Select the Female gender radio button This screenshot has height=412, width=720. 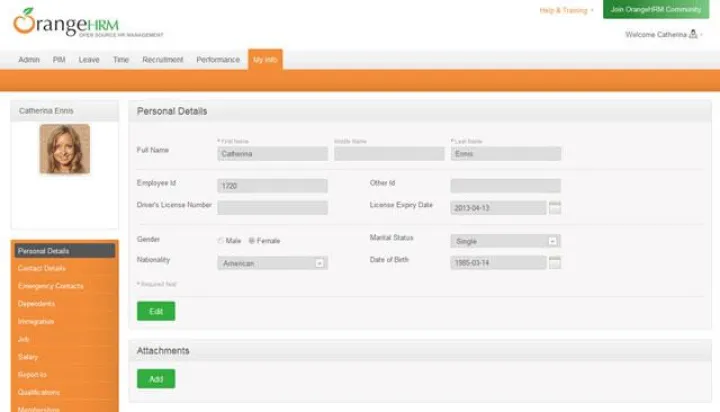[x=252, y=241]
